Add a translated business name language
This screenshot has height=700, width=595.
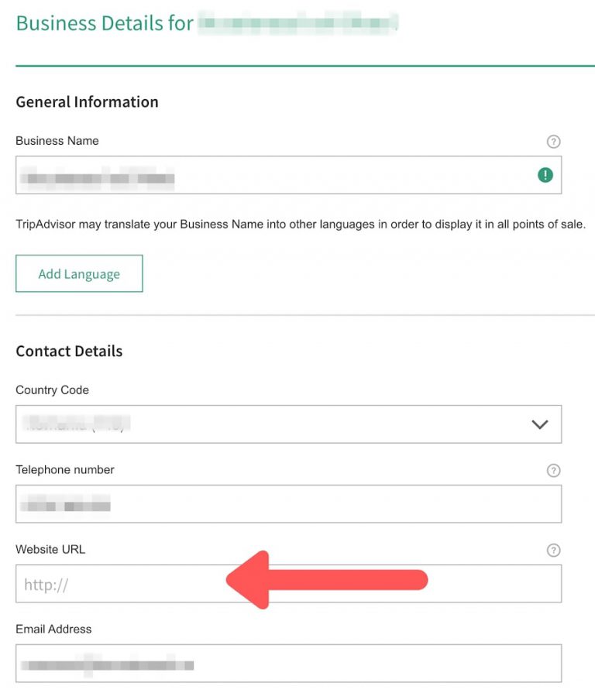[79, 273]
